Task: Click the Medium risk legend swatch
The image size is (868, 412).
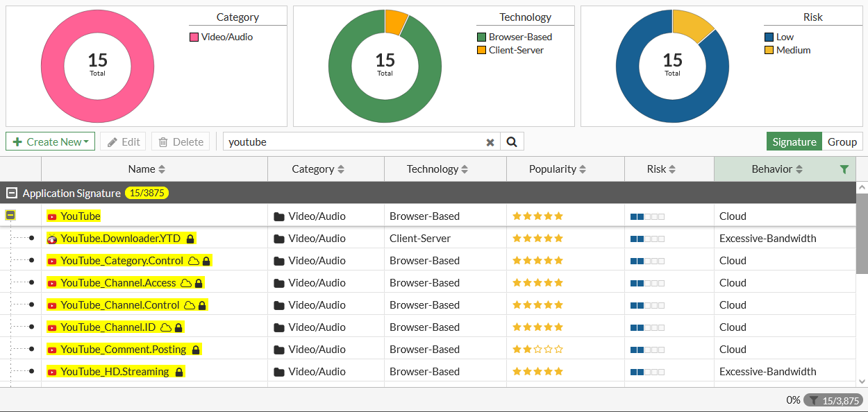Action: pyautogui.click(x=769, y=50)
